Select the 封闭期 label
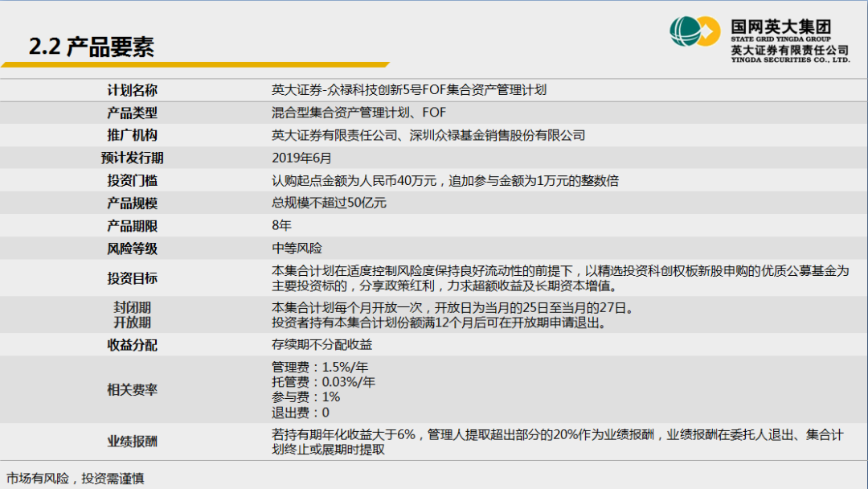The height and width of the screenshot is (489, 868). (x=133, y=307)
